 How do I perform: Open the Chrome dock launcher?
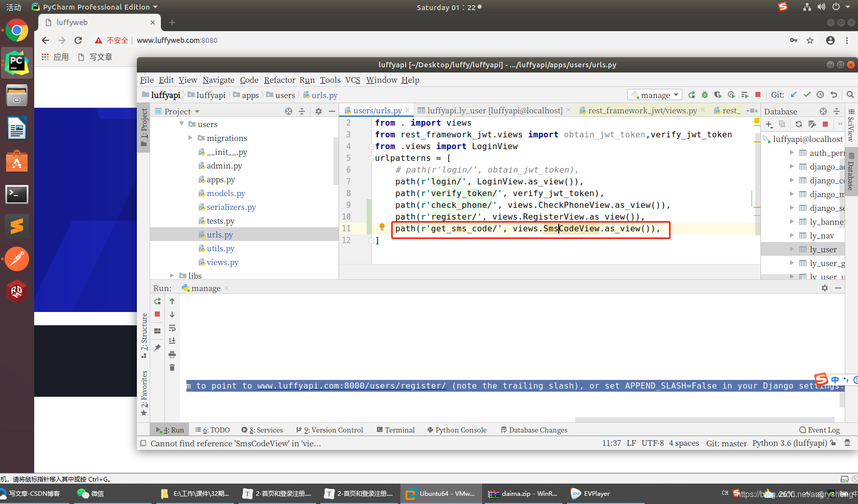pos(17,31)
